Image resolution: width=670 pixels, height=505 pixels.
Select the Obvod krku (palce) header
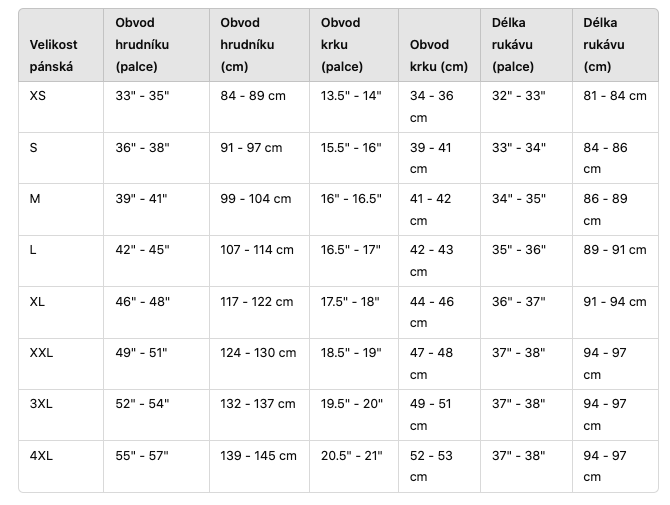click(x=341, y=44)
